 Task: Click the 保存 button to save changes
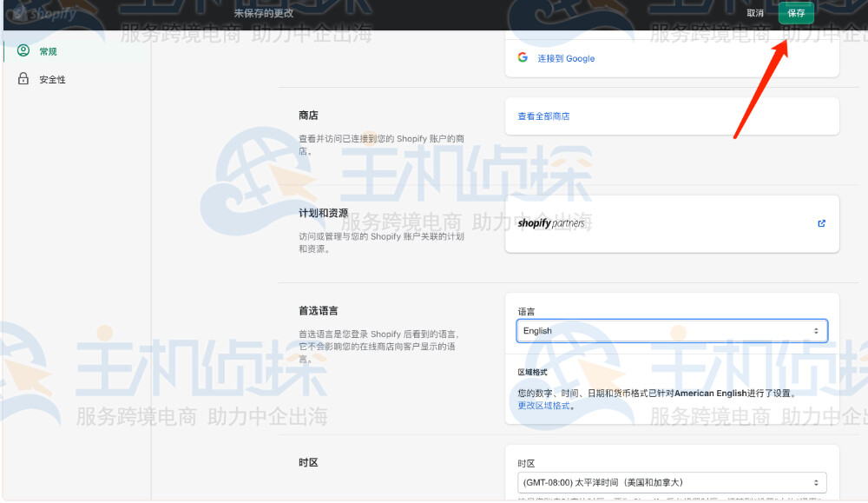click(796, 13)
